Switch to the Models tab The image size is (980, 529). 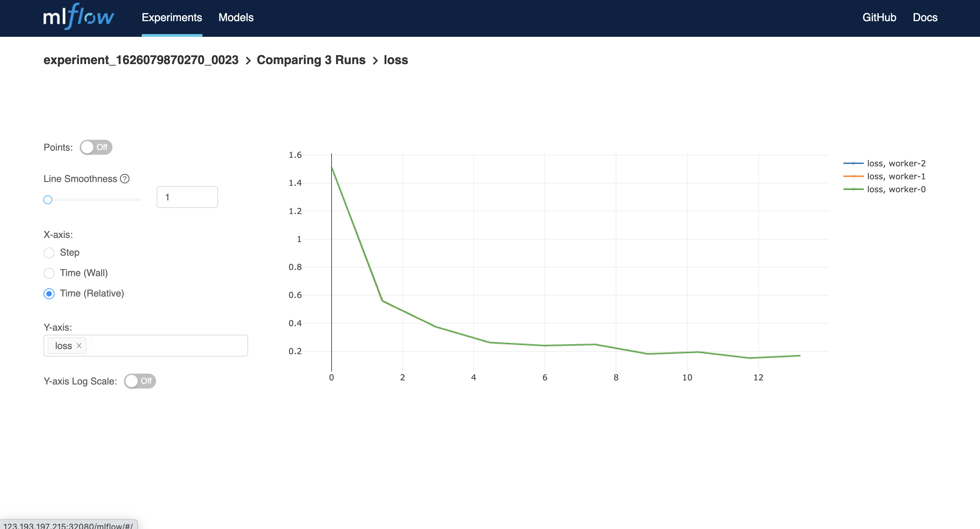click(x=236, y=17)
